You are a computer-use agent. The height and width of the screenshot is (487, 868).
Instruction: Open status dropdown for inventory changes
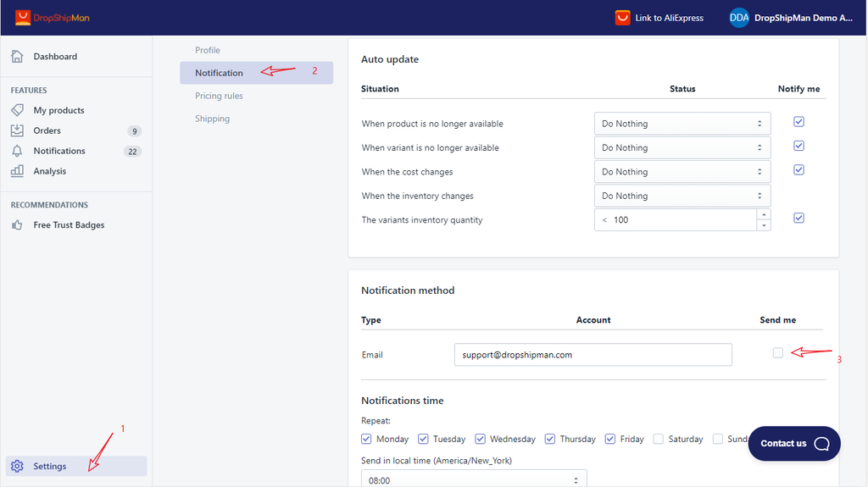(682, 196)
